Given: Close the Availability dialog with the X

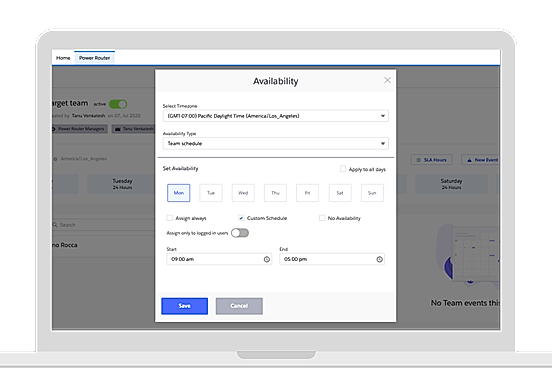Looking at the screenshot, I should coord(387,80).
